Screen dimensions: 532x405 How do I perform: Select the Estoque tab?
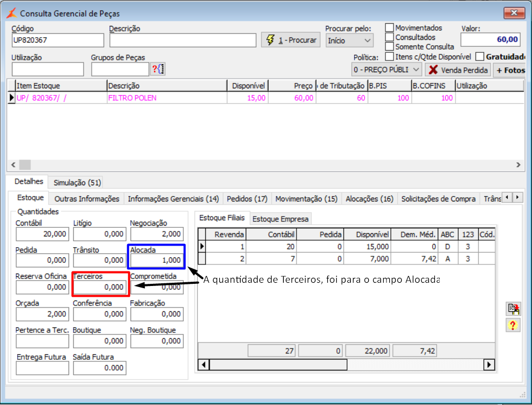coord(31,198)
